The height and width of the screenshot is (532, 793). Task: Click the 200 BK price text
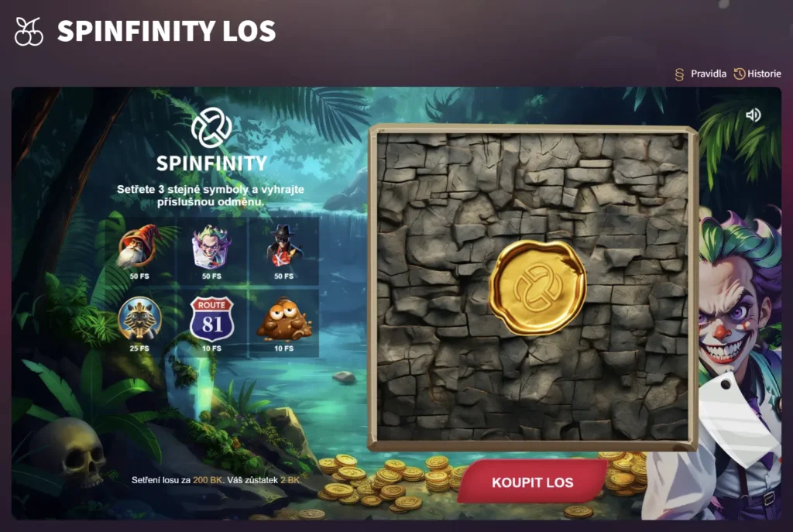208,480
